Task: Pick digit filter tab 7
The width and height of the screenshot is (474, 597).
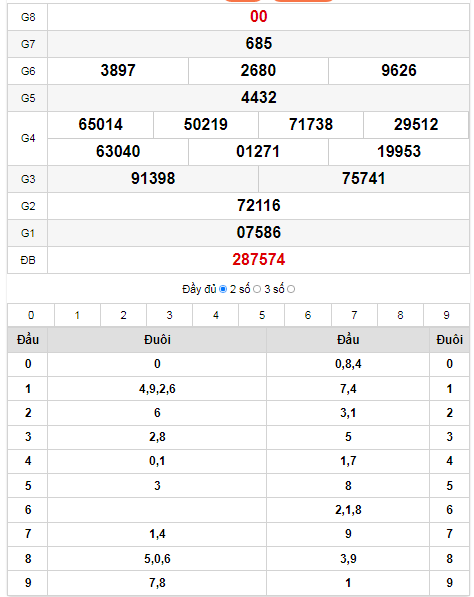Action: click(354, 315)
